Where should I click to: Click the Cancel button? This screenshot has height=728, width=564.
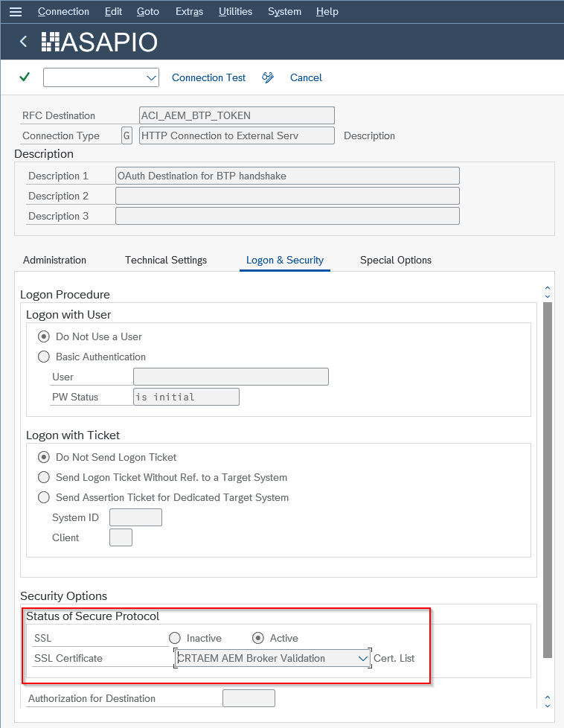(306, 77)
